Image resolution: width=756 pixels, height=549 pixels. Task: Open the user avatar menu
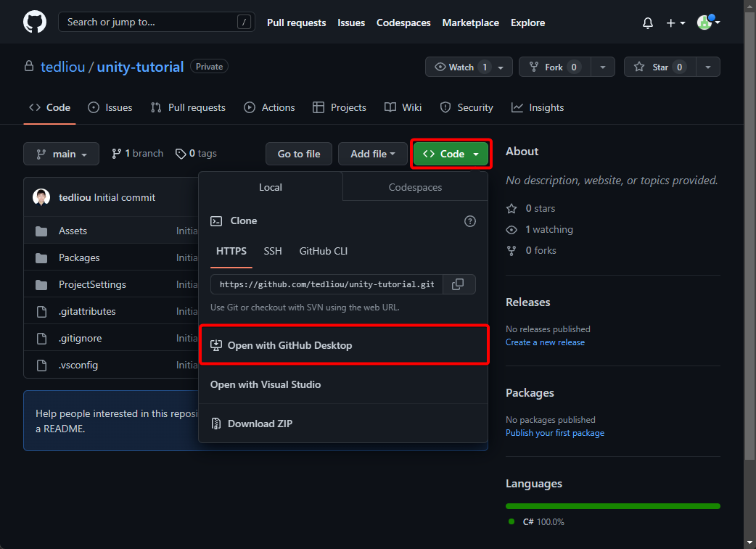[x=708, y=22]
